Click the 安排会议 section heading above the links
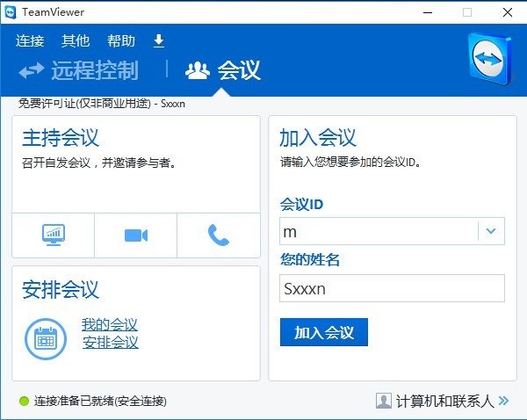 click(x=61, y=290)
